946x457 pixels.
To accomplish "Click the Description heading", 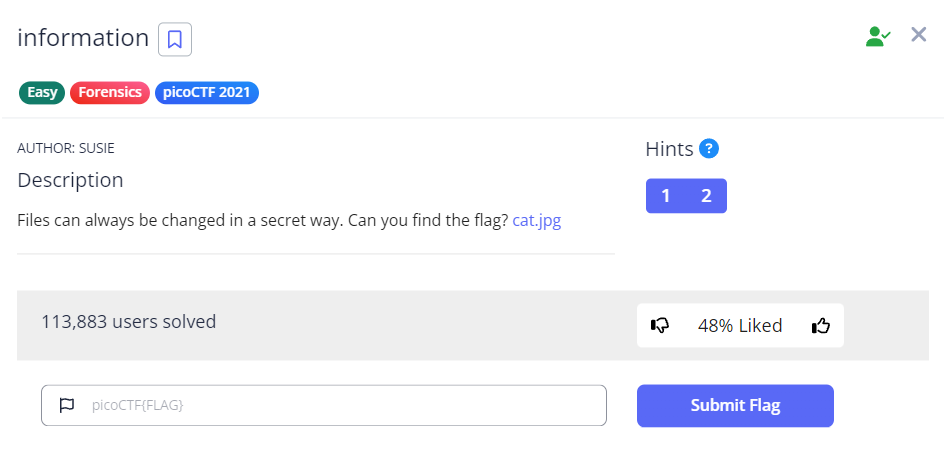I will coord(70,180).
